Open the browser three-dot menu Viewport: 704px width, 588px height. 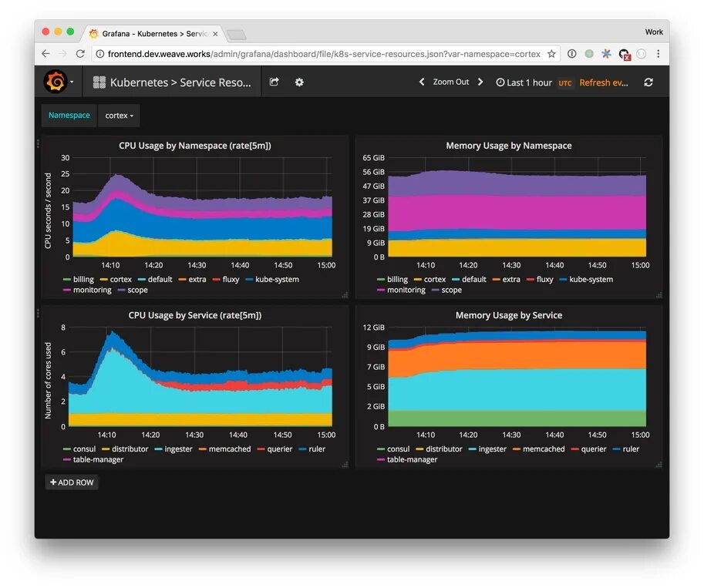coord(659,54)
